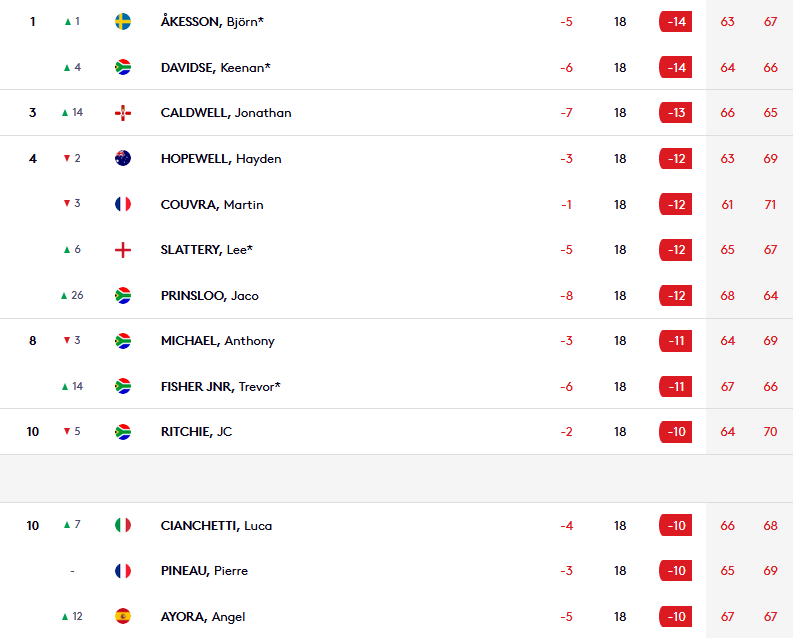Click Couvra's round one score 61
The image size is (793, 638).
pos(727,205)
